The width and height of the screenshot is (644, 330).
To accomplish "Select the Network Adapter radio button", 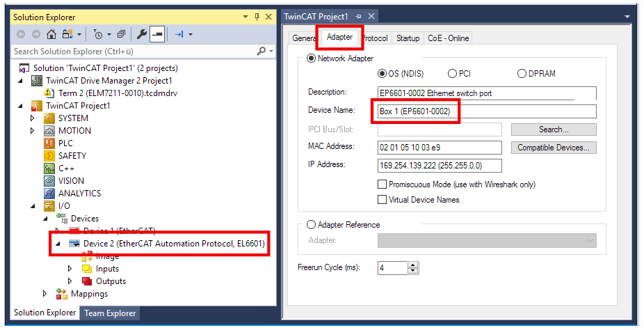I will pyautogui.click(x=311, y=58).
